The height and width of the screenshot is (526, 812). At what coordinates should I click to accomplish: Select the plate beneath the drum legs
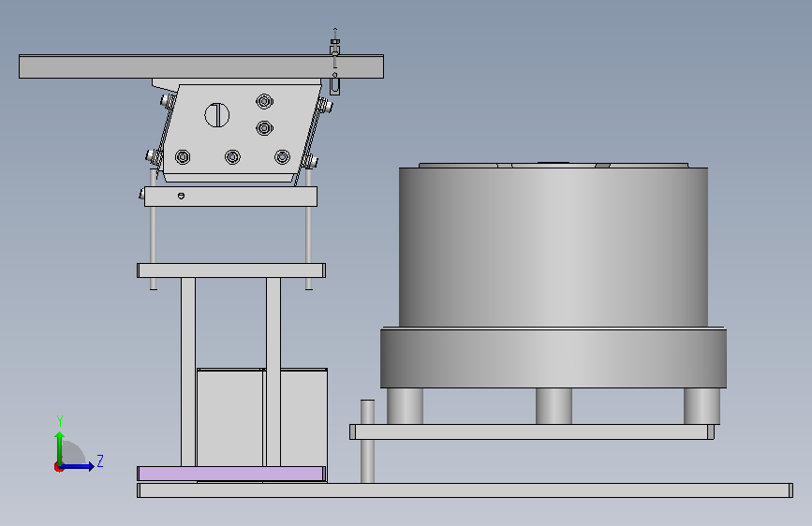(532, 431)
